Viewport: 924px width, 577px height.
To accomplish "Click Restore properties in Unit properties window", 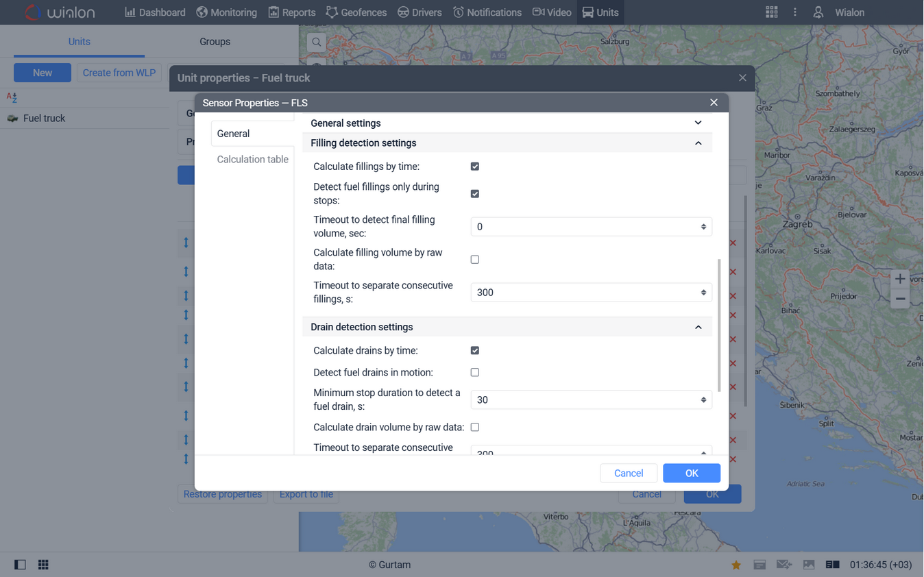I will [x=223, y=494].
